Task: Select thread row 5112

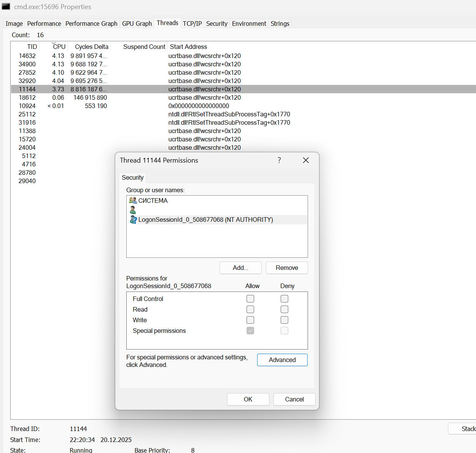Action: [29, 156]
